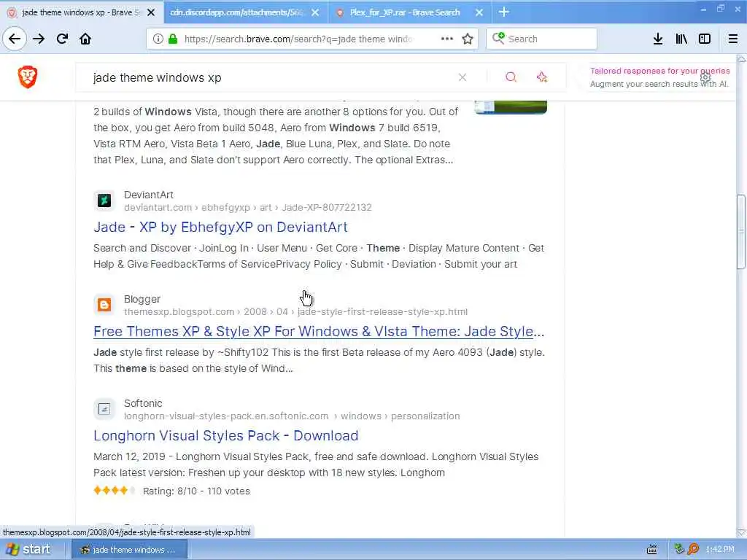
Task: Clear the Brave search query with X
Action: point(462,77)
